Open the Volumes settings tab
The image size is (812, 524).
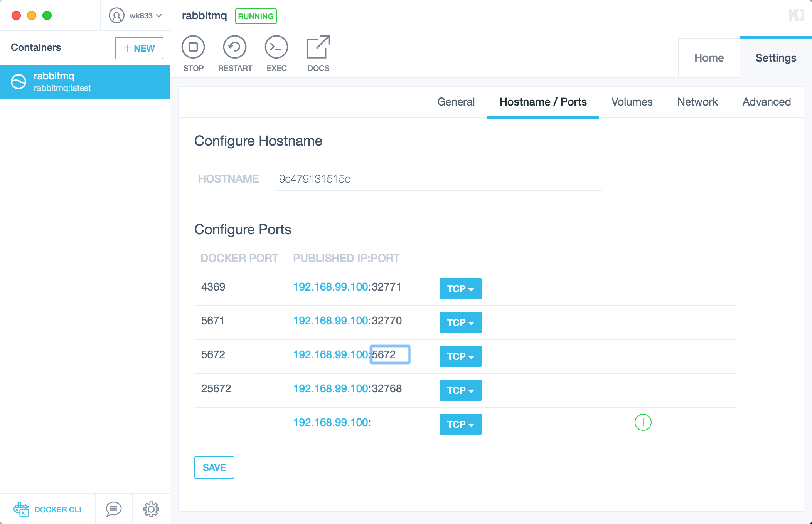[632, 102]
